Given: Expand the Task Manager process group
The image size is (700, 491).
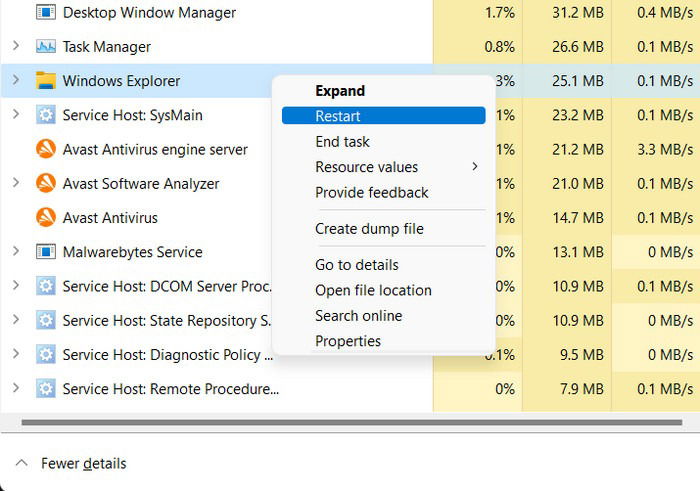Looking at the screenshot, I should pyautogui.click(x=16, y=46).
